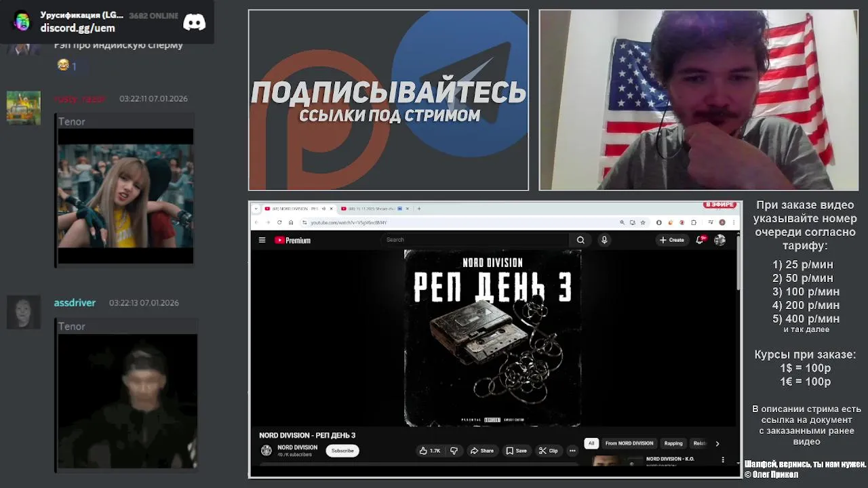
Task: Go back in the browser
Action: coord(256,222)
